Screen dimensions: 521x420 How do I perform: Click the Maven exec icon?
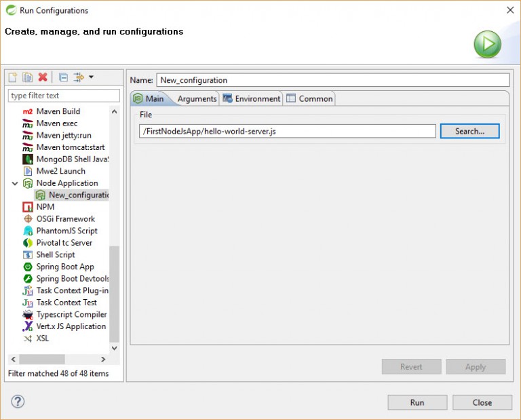pyautogui.click(x=28, y=123)
